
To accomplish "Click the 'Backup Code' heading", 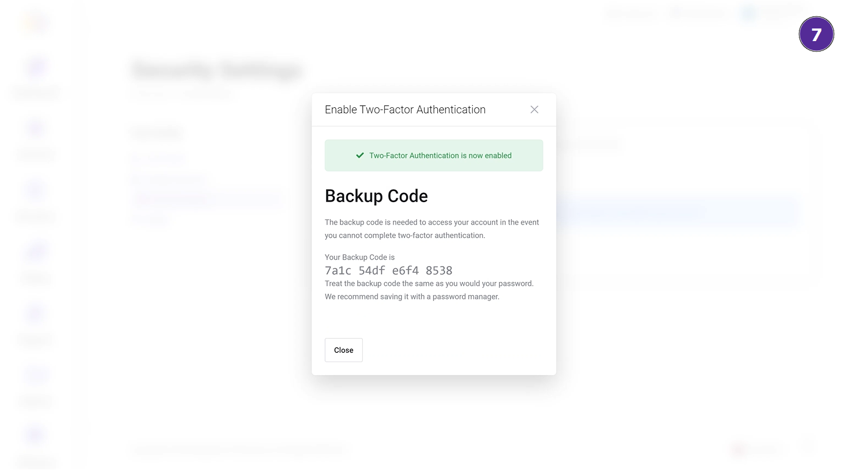I will pos(377,196).
